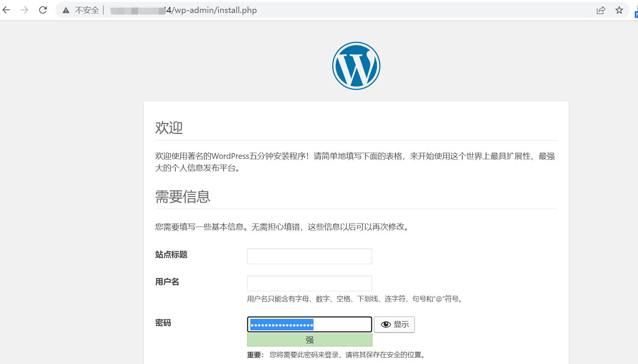Screen dimensions: 638x364
Task: Click the green 强 password strength bar
Action: [309, 340]
